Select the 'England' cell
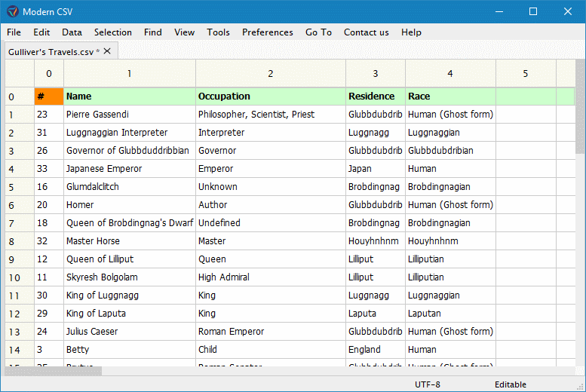 click(x=376, y=350)
